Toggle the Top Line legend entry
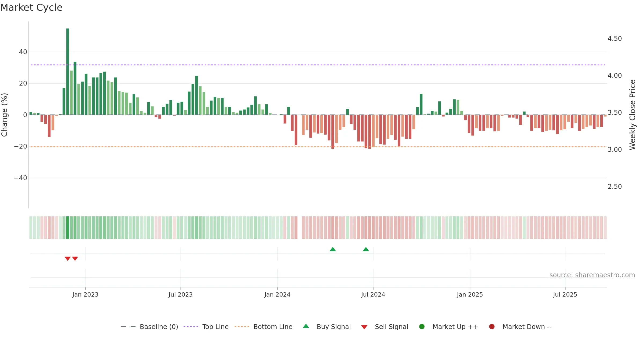This screenshot has width=644, height=362. click(x=206, y=327)
